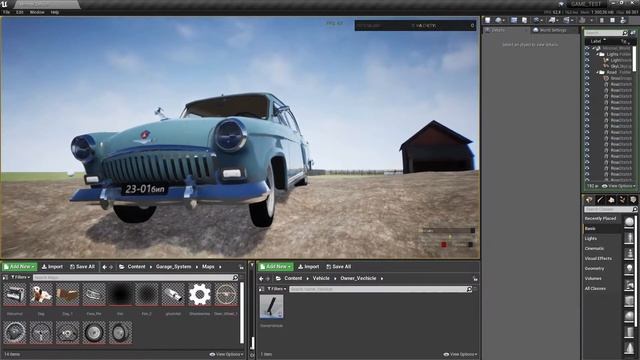Click Save All in left content browser
The width and height of the screenshot is (640, 360).
coord(82,267)
